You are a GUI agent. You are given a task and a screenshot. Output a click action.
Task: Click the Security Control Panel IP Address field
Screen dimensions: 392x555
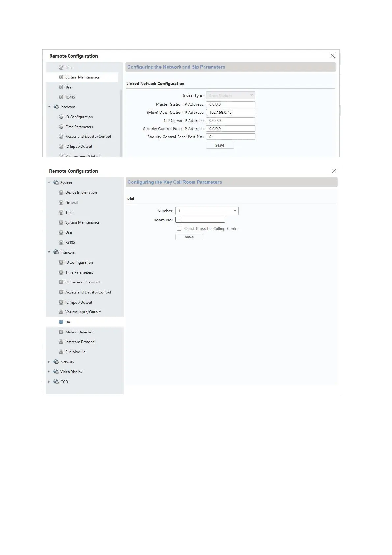coord(230,129)
